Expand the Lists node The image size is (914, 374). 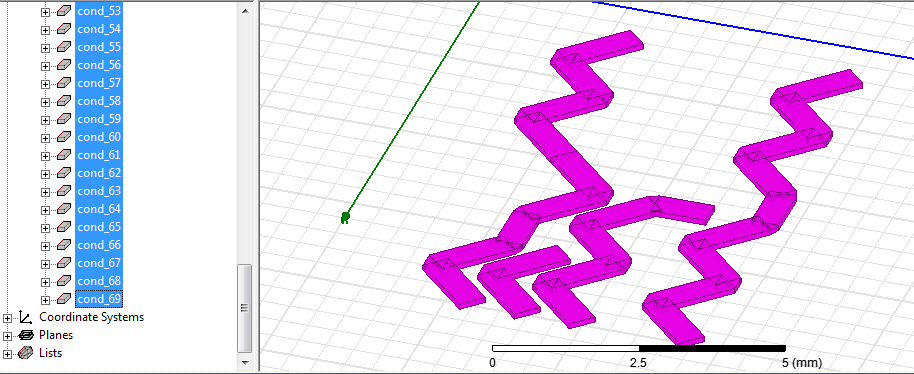[x=8, y=354]
